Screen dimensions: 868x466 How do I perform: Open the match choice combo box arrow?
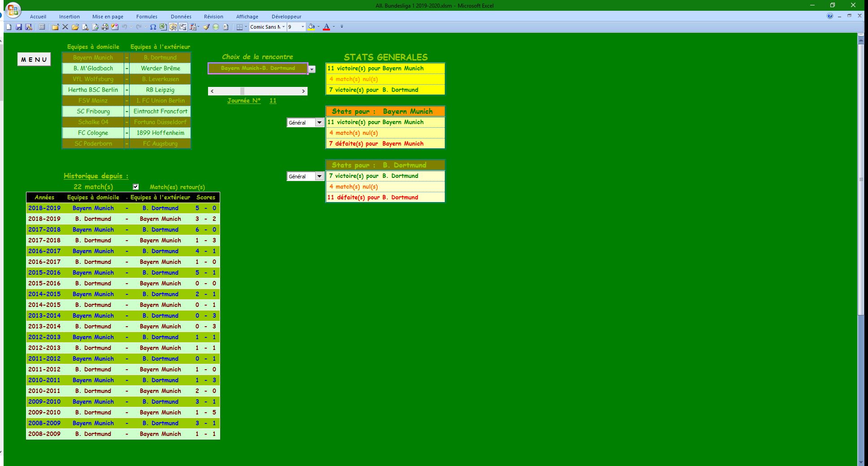312,69
